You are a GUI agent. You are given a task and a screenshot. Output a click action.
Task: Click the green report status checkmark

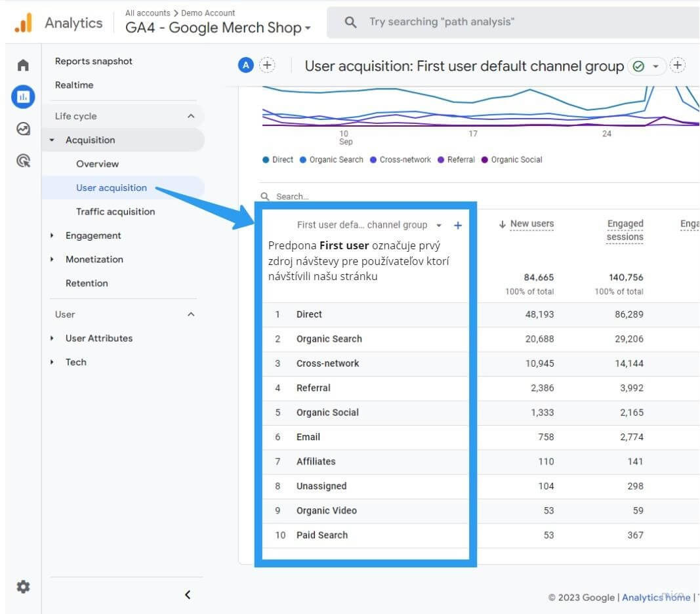pos(638,66)
